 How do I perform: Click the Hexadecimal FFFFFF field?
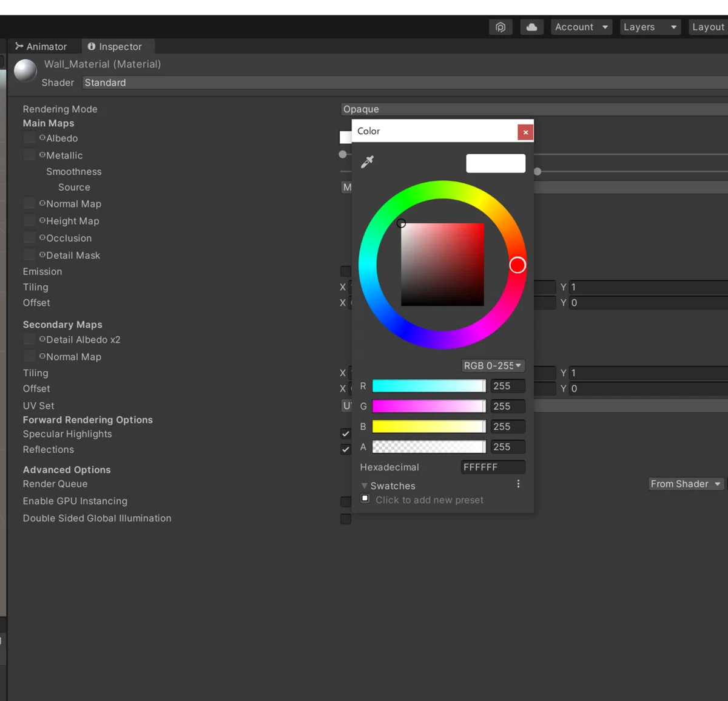coord(493,467)
